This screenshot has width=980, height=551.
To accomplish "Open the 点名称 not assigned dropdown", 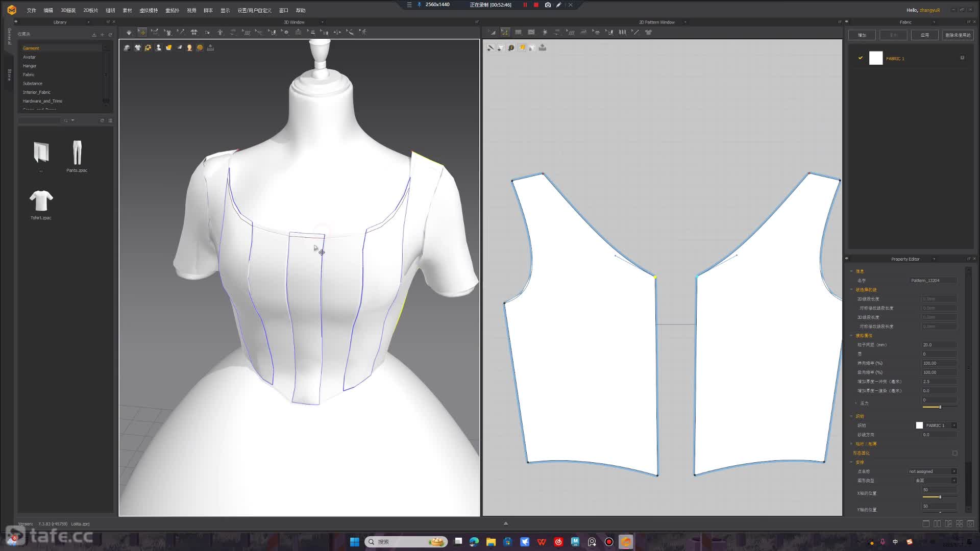I will [x=954, y=471].
